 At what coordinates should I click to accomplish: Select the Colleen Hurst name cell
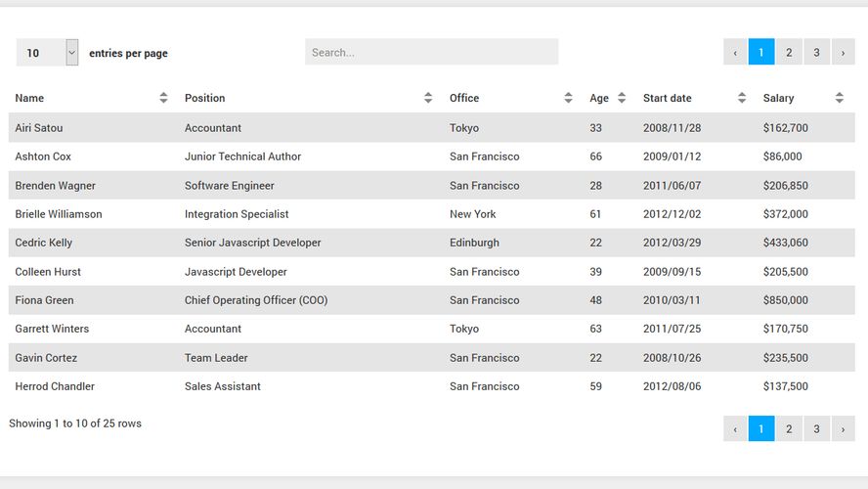(x=48, y=272)
